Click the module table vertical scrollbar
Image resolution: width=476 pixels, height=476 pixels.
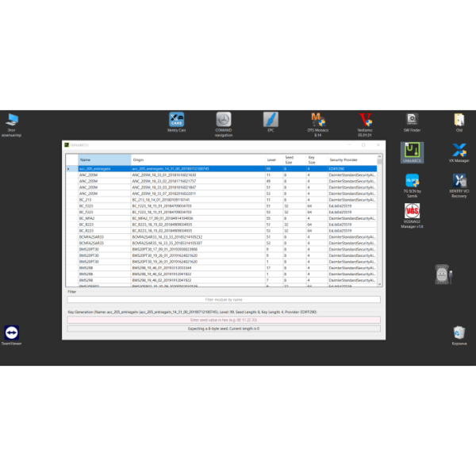pyautogui.click(x=379, y=222)
